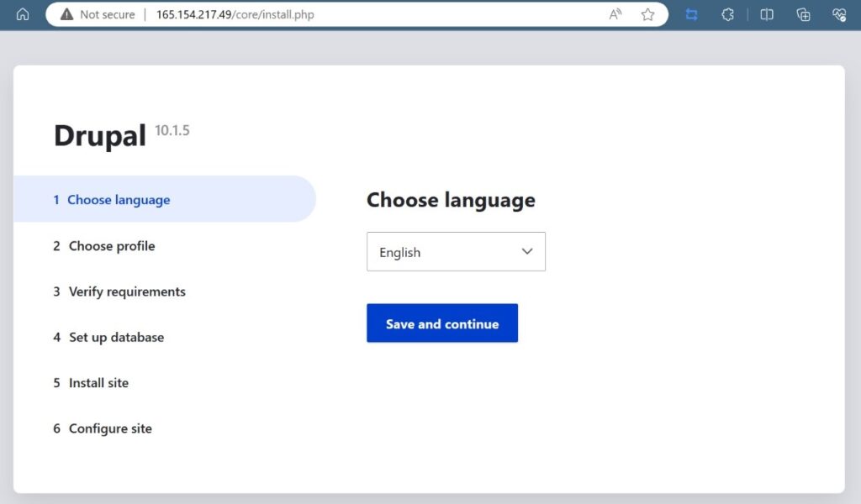The height and width of the screenshot is (504, 861).
Task: Add page to favorites with star icon
Action: coord(647,14)
